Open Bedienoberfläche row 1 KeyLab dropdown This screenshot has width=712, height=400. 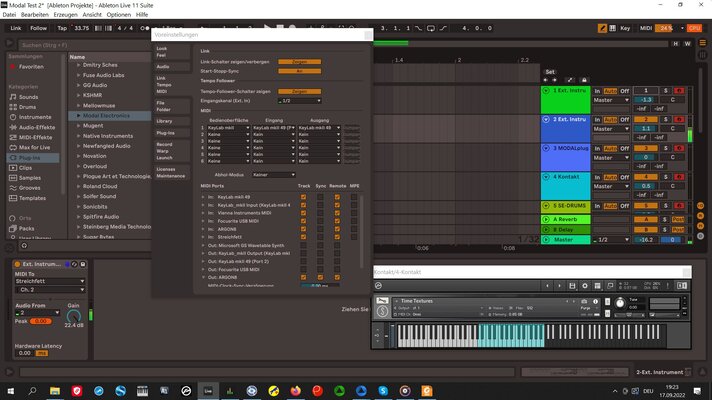(228, 128)
